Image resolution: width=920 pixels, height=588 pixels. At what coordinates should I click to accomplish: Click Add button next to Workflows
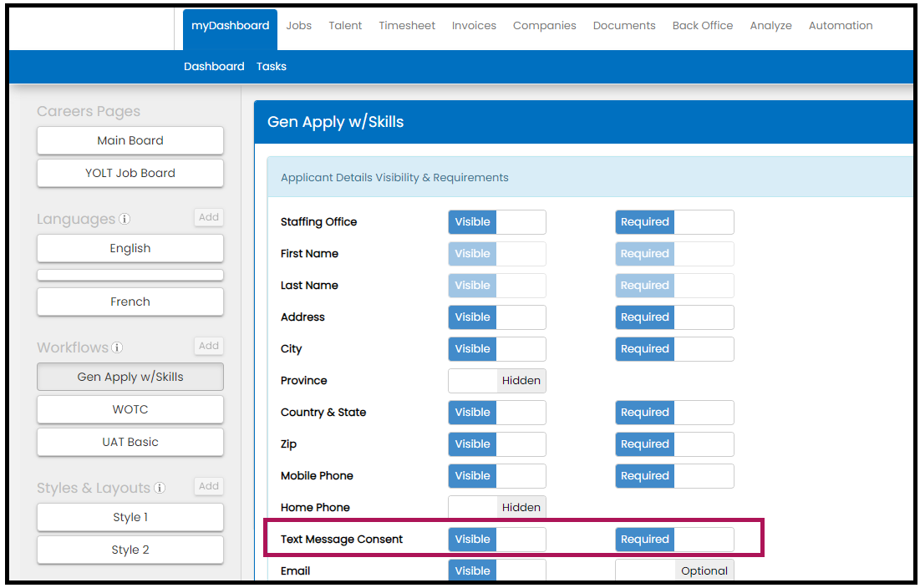209,346
